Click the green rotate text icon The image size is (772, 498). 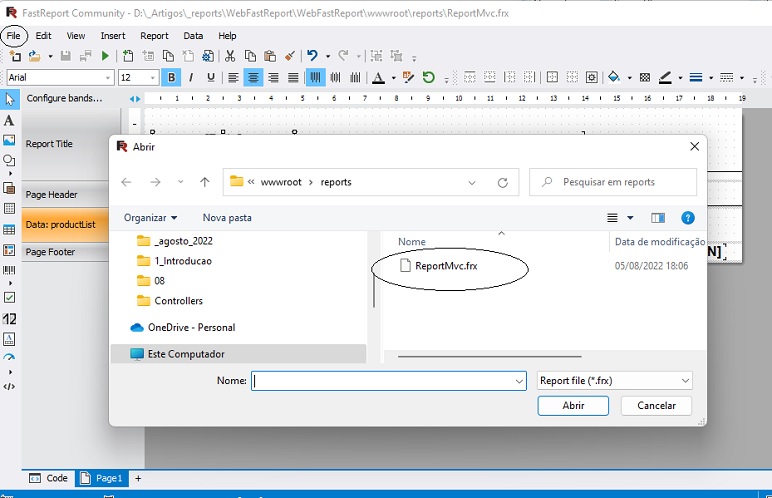point(428,77)
